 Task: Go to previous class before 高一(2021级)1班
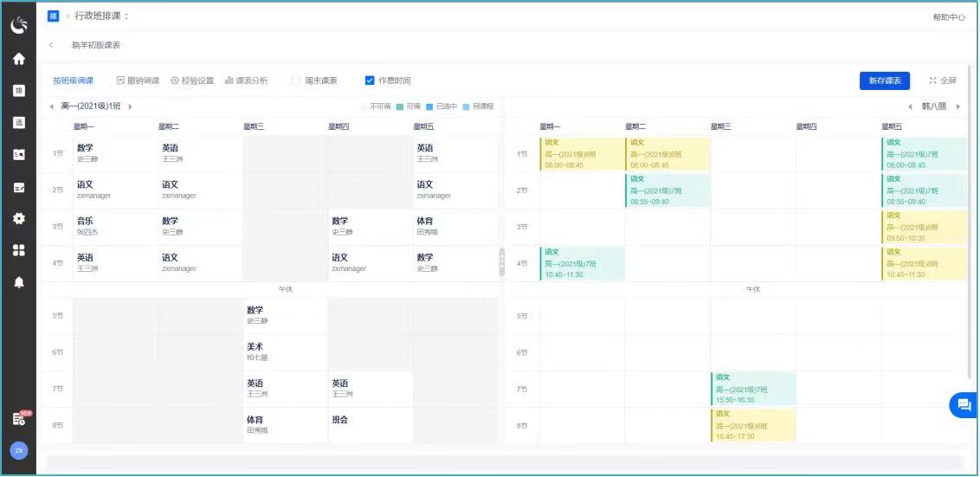click(x=51, y=106)
